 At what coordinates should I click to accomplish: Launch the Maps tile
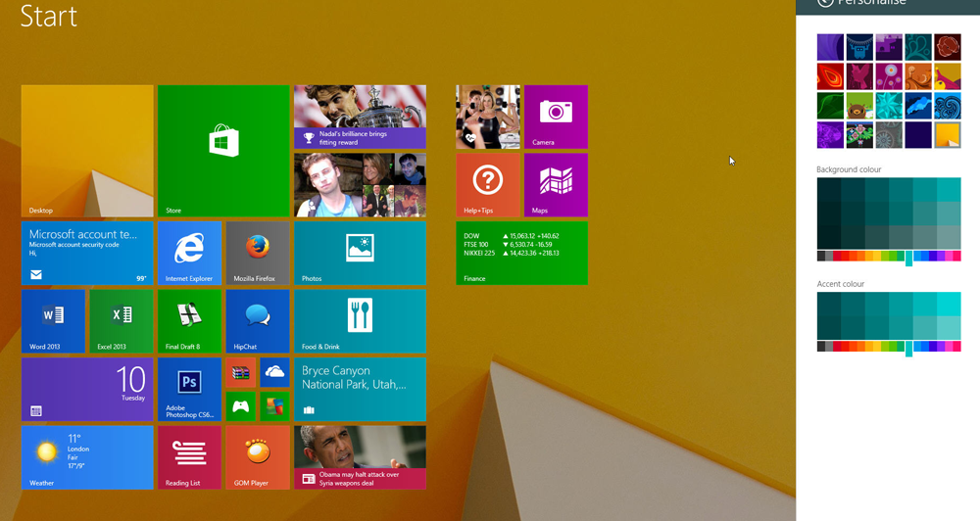click(556, 185)
